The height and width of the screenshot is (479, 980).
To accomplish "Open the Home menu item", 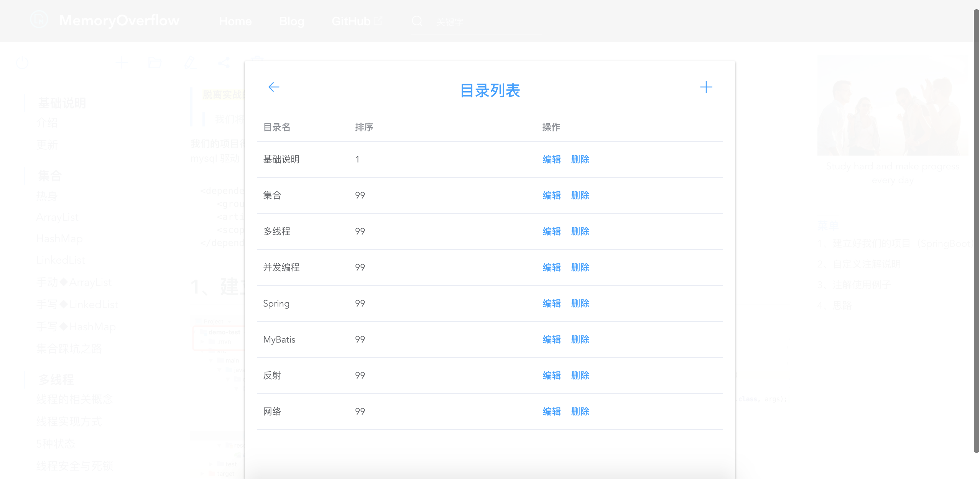I will (x=235, y=21).
